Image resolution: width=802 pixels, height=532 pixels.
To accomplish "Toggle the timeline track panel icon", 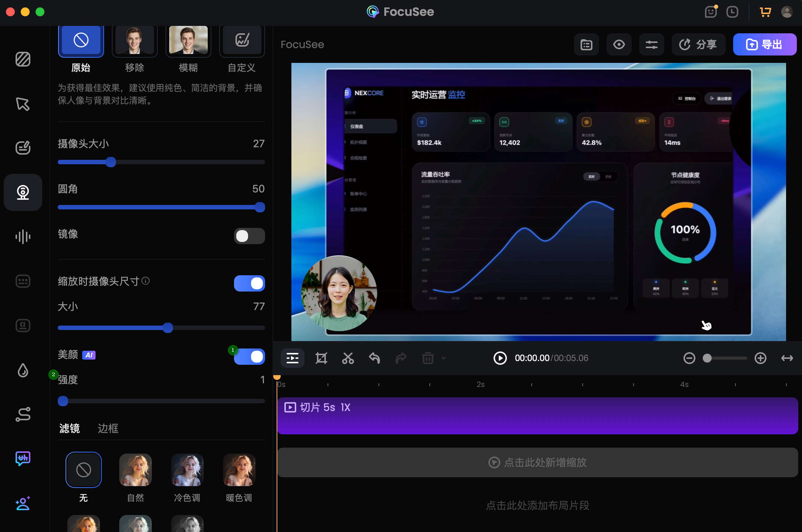I will point(293,358).
